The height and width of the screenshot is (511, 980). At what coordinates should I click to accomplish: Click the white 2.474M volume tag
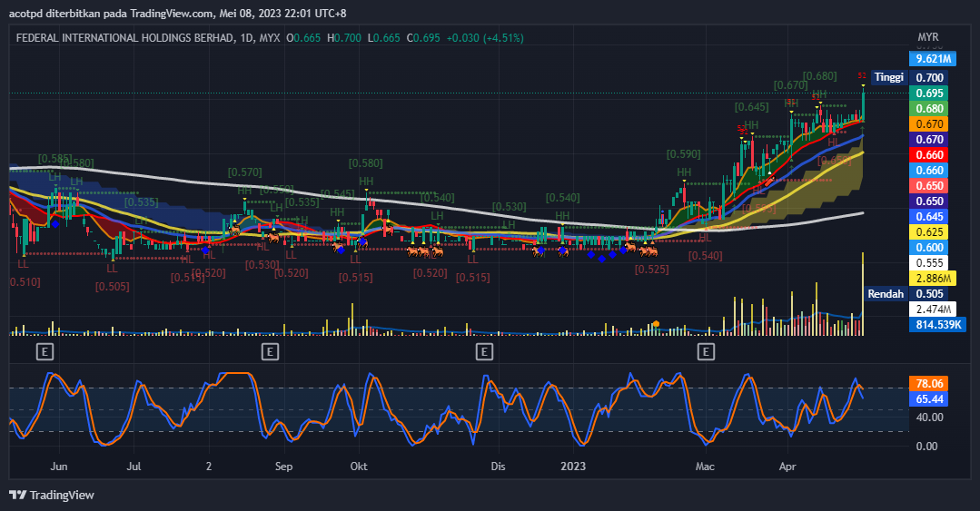933,310
